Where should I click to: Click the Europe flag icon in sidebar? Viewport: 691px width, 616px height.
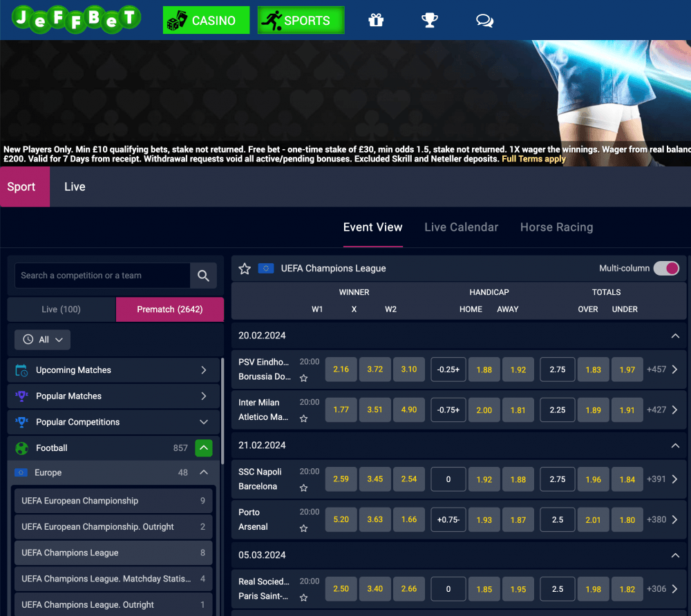(21, 472)
